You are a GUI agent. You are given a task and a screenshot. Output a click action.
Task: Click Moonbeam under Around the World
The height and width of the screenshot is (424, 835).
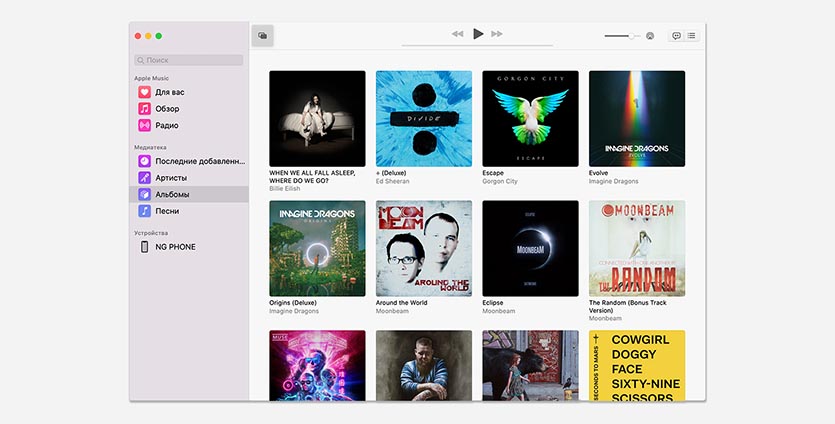point(392,311)
